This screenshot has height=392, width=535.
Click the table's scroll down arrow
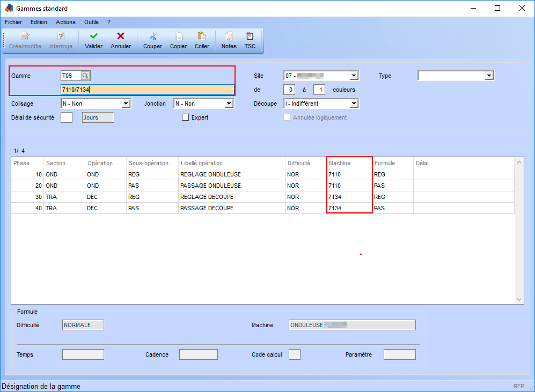pos(519,300)
